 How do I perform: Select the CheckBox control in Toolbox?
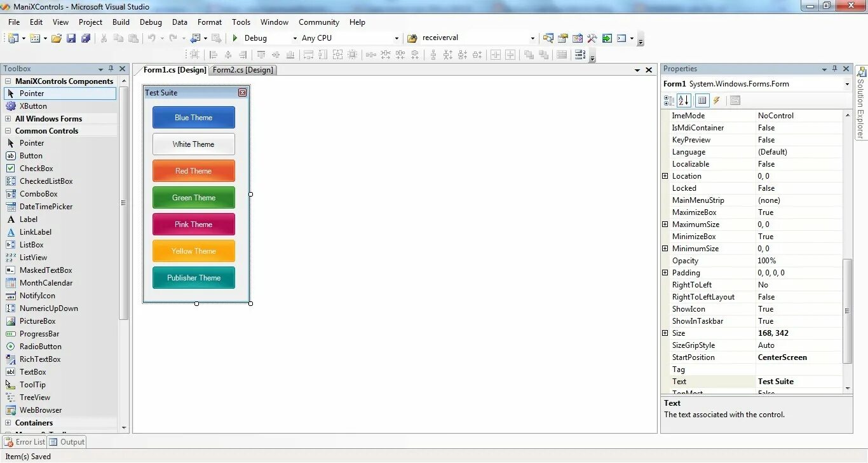tap(60, 169)
